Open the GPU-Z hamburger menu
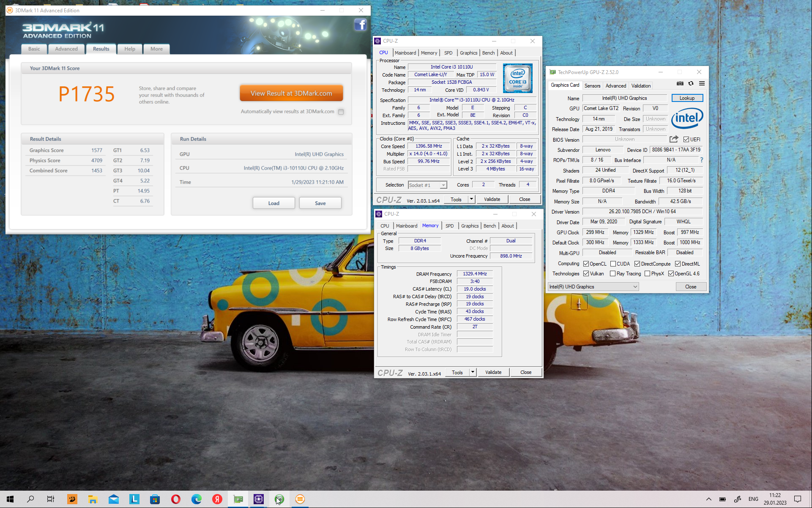Image resolution: width=812 pixels, height=508 pixels. pyautogui.click(x=702, y=83)
